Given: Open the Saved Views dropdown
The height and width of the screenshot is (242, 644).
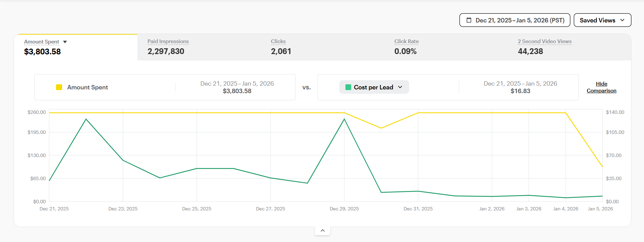Looking at the screenshot, I should click(602, 20).
